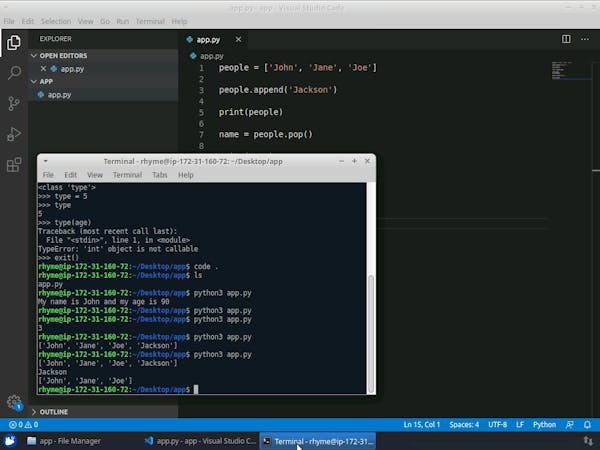The width and height of the screenshot is (600, 450).
Task: Switch to Terminal taskbar item
Action: [x=318, y=441]
